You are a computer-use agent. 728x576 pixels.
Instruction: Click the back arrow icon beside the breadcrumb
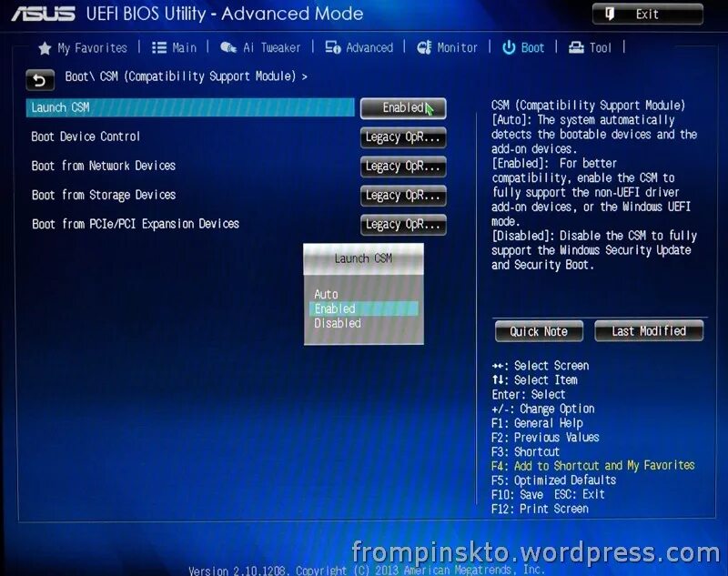(x=40, y=80)
